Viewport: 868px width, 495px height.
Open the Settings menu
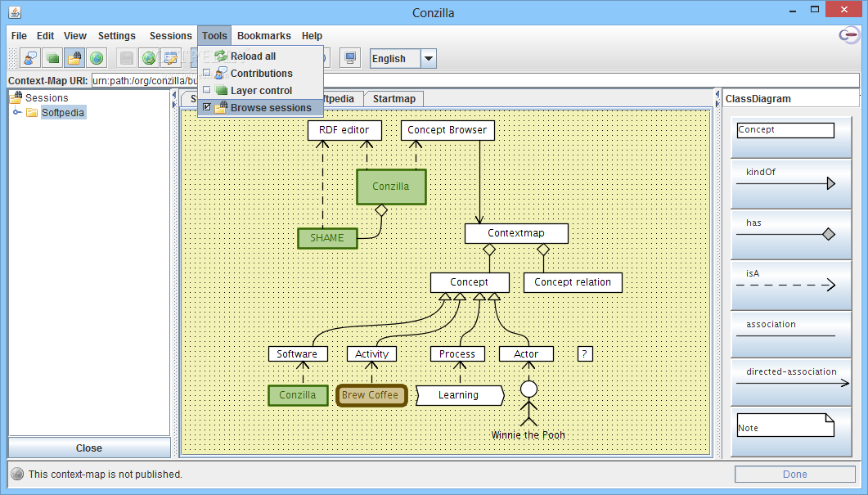pyautogui.click(x=117, y=35)
